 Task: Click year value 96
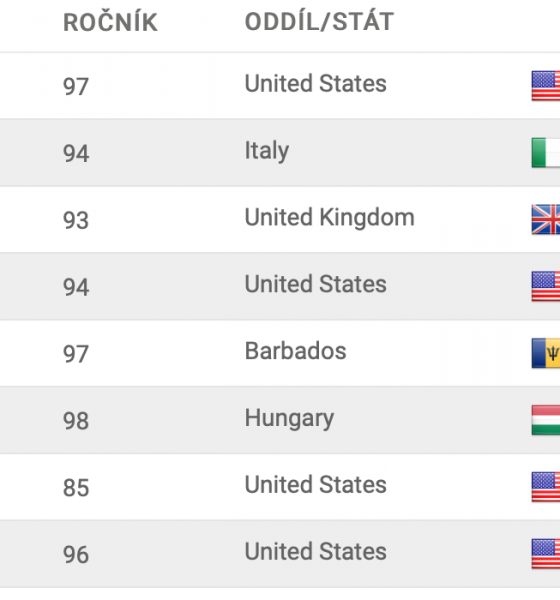(76, 555)
